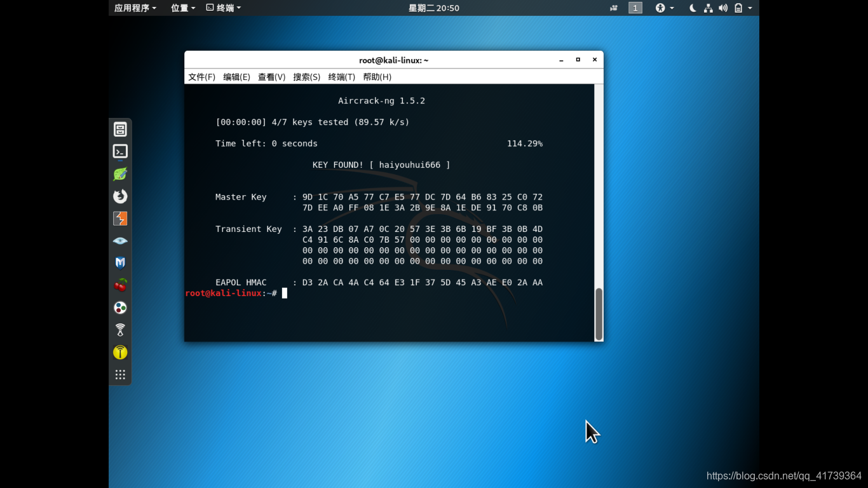Image resolution: width=868 pixels, height=488 pixels.
Task: Open the 终端 app menu in top bar
Action: coord(224,8)
